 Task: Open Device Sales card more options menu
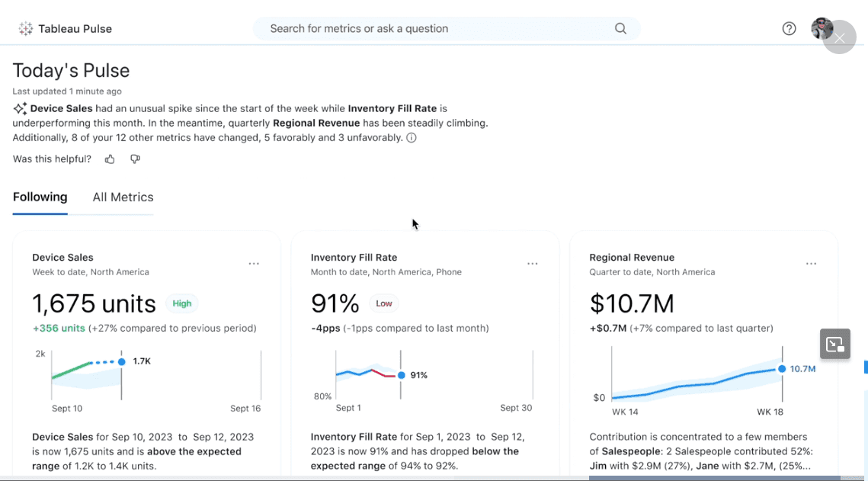254,264
